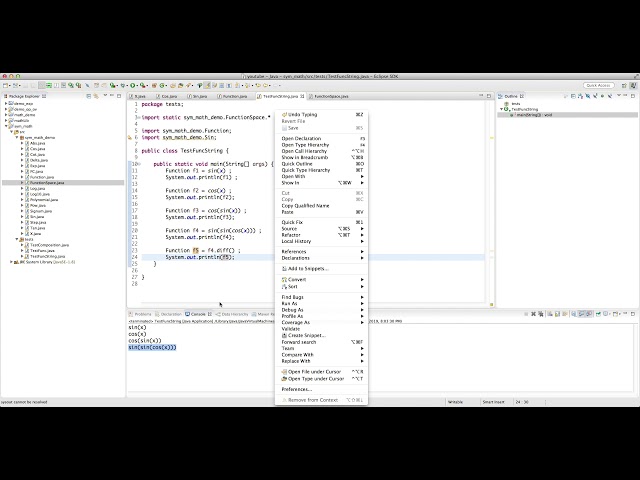Image resolution: width=640 pixels, height=480 pixels.
Task: Click the close X on the TestFuncString.java tab
Action: 302,96
